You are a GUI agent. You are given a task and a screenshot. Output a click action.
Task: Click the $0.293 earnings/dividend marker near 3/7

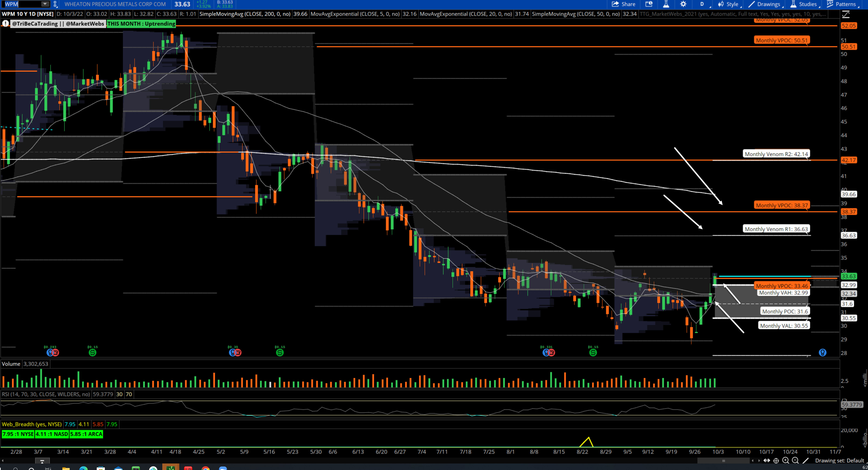(52, 352)
